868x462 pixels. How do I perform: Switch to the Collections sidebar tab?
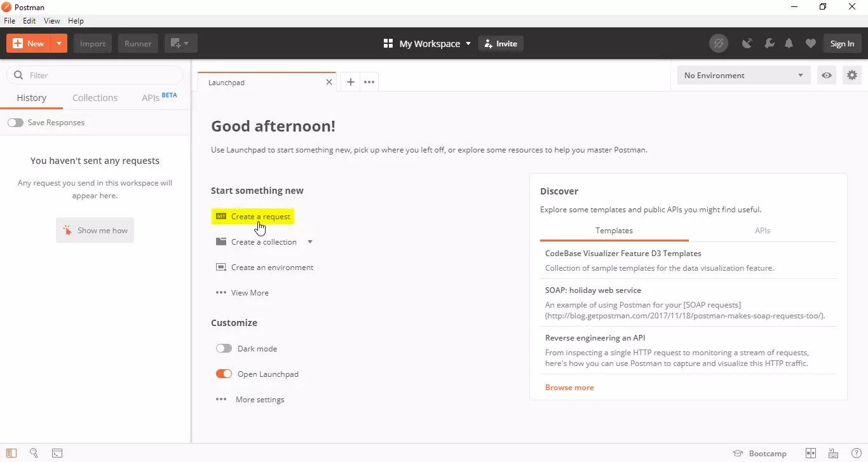(95, 97)
